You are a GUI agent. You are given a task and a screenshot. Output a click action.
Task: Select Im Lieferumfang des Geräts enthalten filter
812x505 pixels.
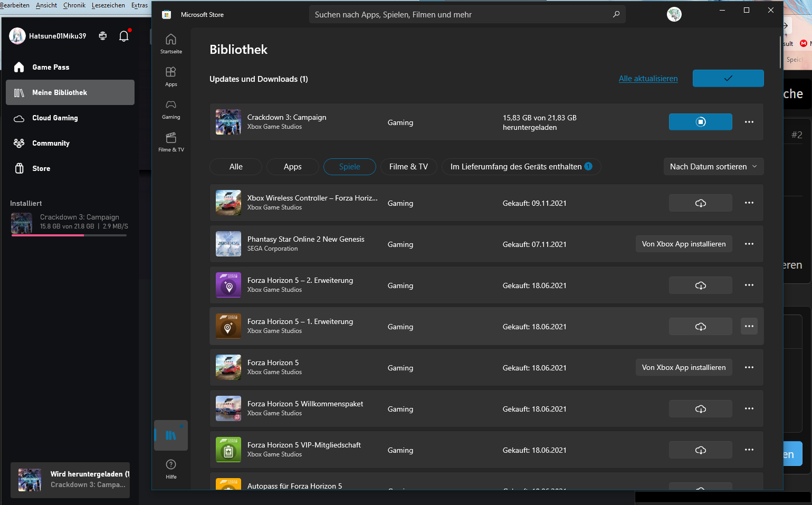point(521,167)
